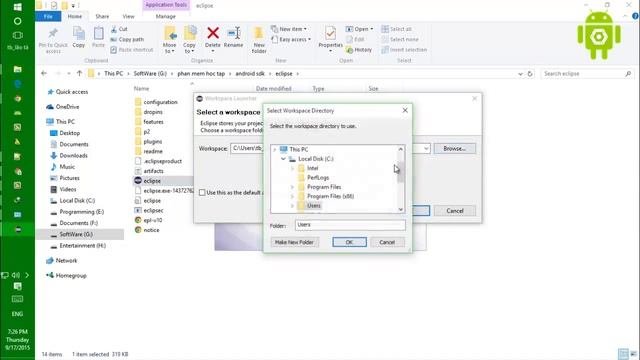
Task: Collapse the Local Disk (C:) tree node
Action: 283,159
